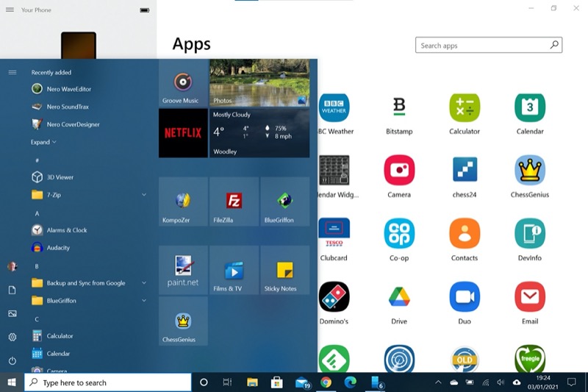Open the Email app
The height and width of the screenshot is (392, 588).
[x=530, y=296]
